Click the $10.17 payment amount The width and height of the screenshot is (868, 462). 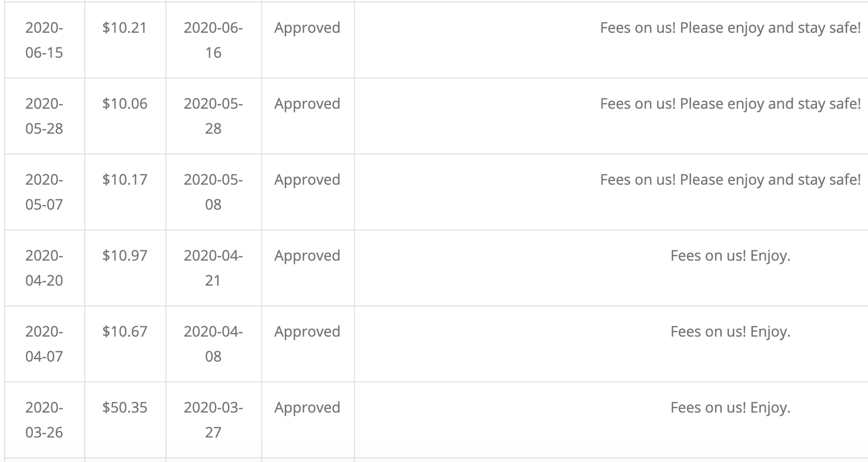125,179
